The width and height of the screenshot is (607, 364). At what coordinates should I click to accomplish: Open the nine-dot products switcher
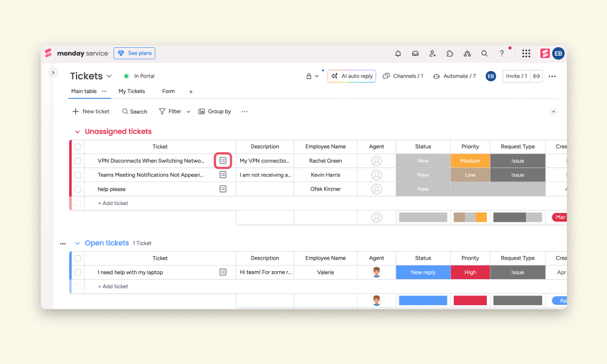tap(526, 53)
